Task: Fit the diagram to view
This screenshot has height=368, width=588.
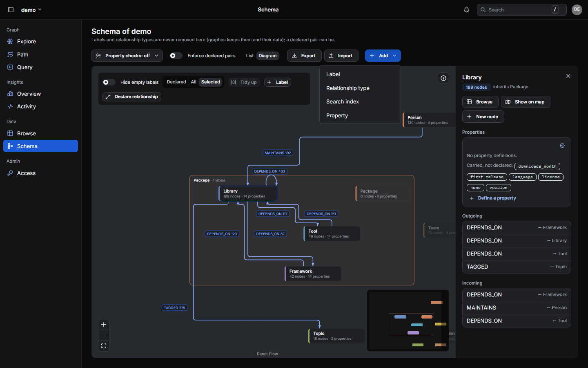Action: [x=104, y=346]
